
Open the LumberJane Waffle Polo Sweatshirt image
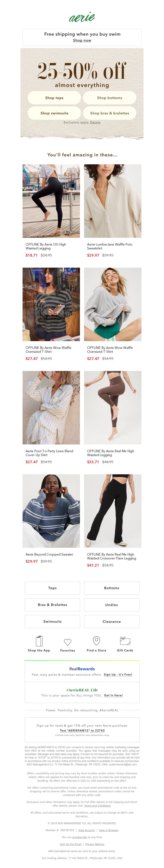[x=113, y=201]
